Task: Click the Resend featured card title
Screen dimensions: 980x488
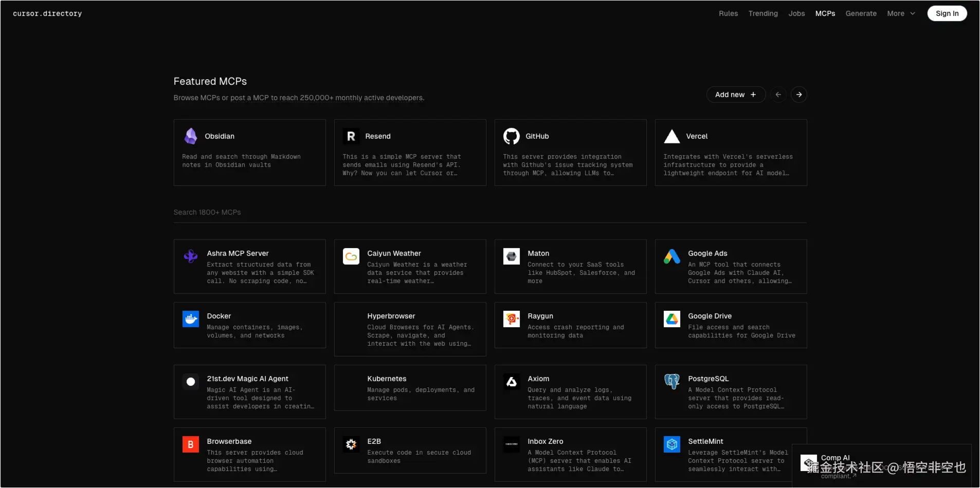Action: [378, 136]
